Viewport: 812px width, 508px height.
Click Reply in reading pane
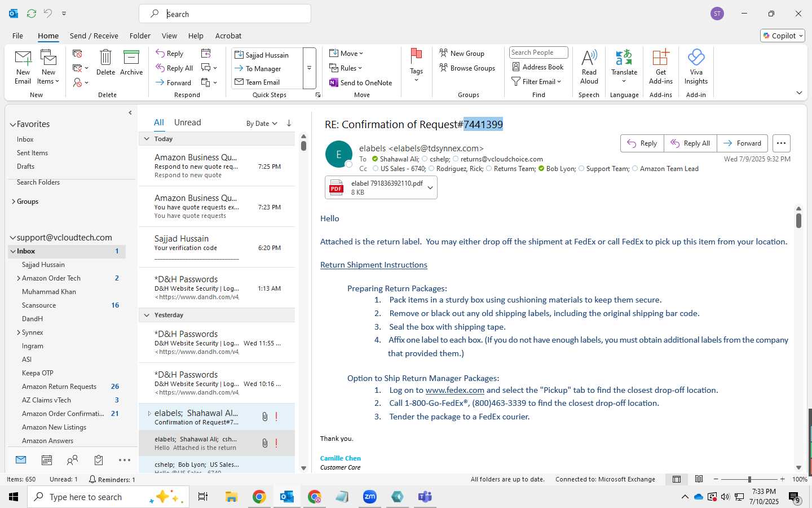point(642,143)
